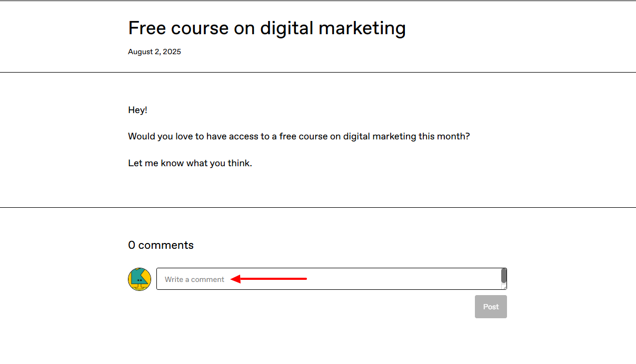Click the 'Would you love to have access' sentence
The height and width of the screenshot is (364, 636).
click(299, 136)
